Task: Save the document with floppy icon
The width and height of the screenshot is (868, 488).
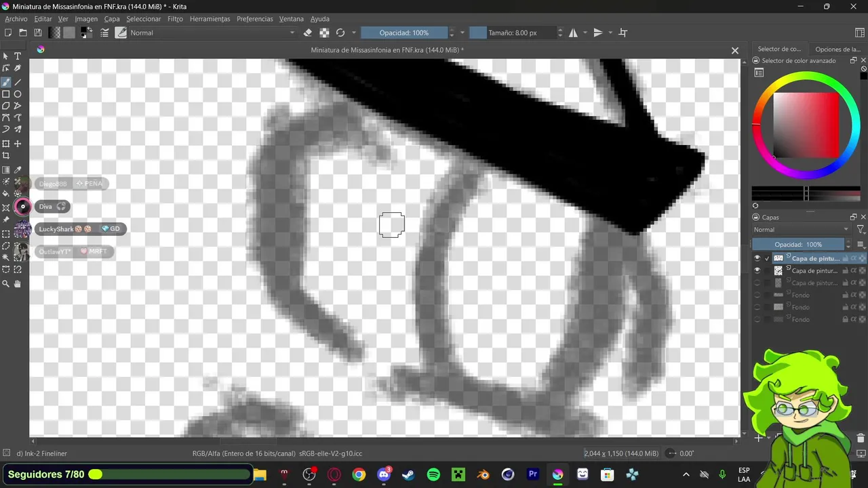Action: (38, 33)
